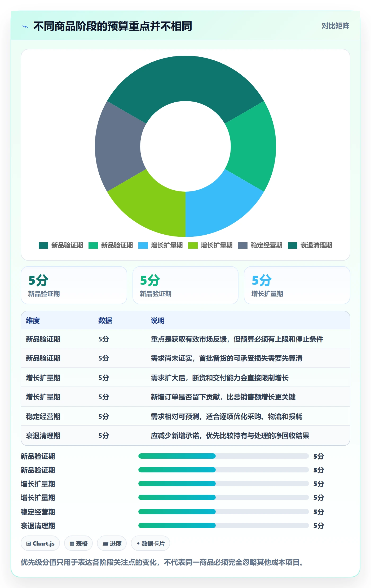371x588 pixels.
Task: Click the blue lightning icon beside the title
Action: (x=25, y=27)
